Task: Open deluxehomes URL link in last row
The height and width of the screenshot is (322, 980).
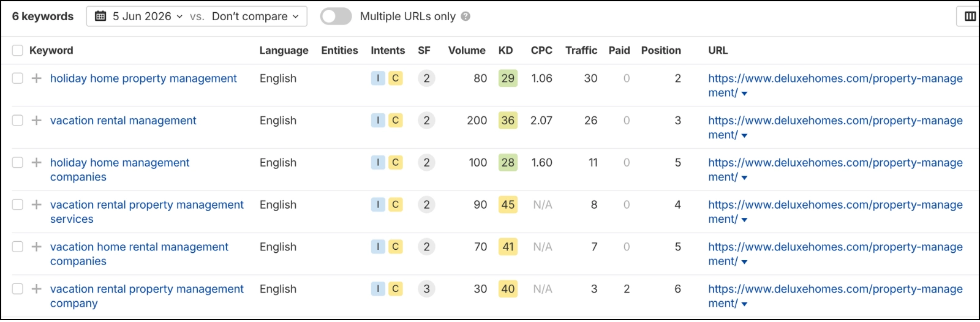Action: pyautogui.click(x=835, y=296)
